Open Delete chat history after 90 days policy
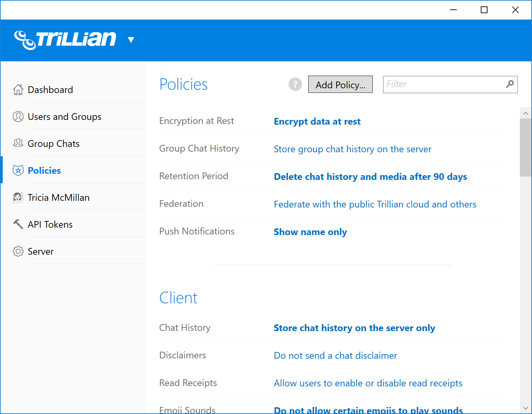The height and width of the screenshot is (414, 532). tap(371, 177)
